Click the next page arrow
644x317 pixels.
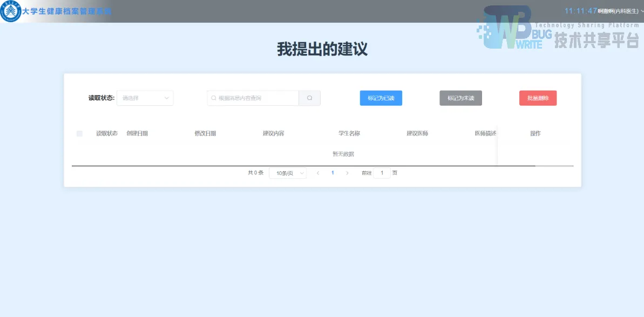[347, 173]
